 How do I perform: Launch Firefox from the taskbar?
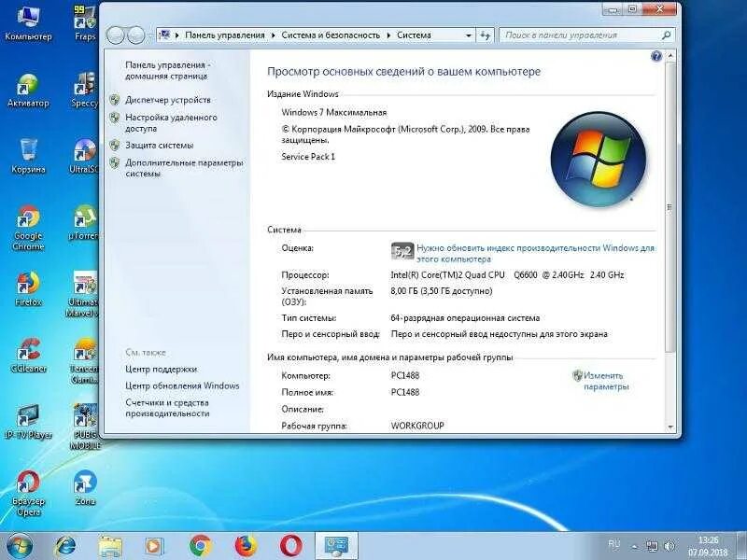click(x=246, y=546)
